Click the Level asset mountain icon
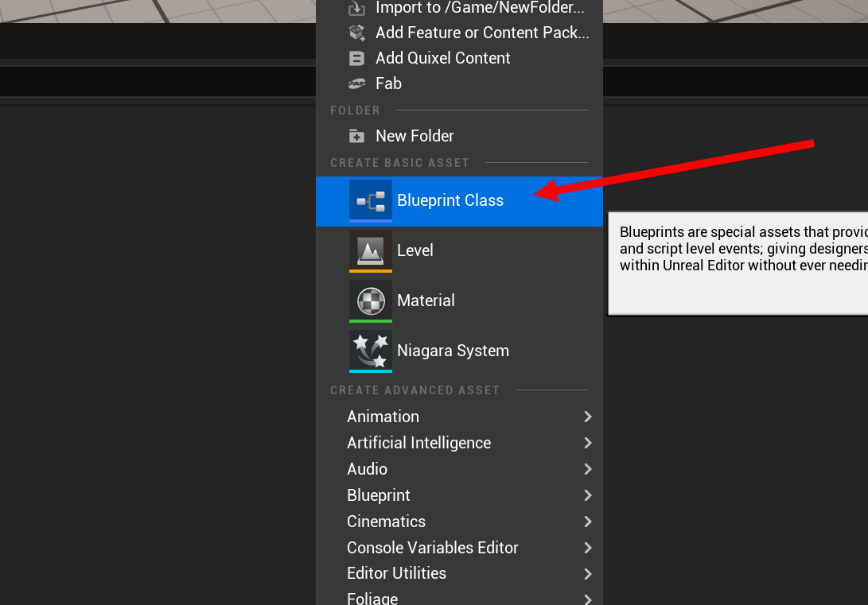 tap(370, 251)
